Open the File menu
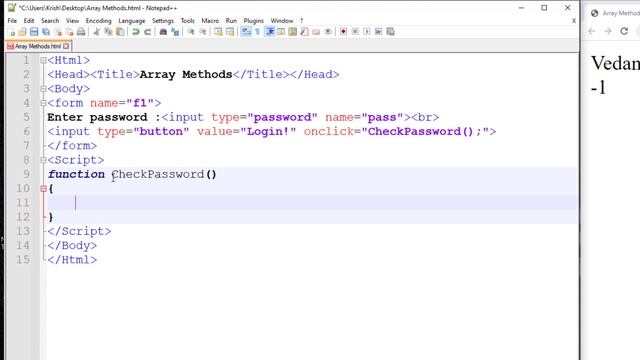 point(12,20)
